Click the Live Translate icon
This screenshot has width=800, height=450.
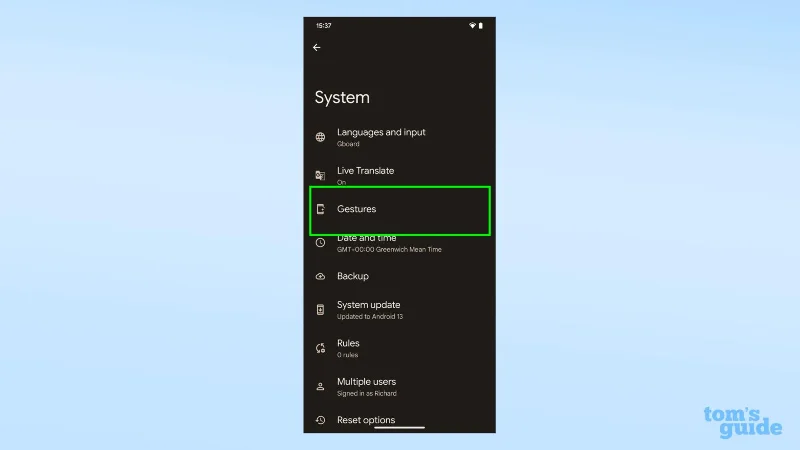coord(320,176)
